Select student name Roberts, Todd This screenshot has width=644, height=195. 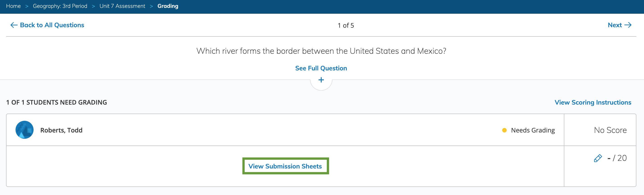[61, 130]
